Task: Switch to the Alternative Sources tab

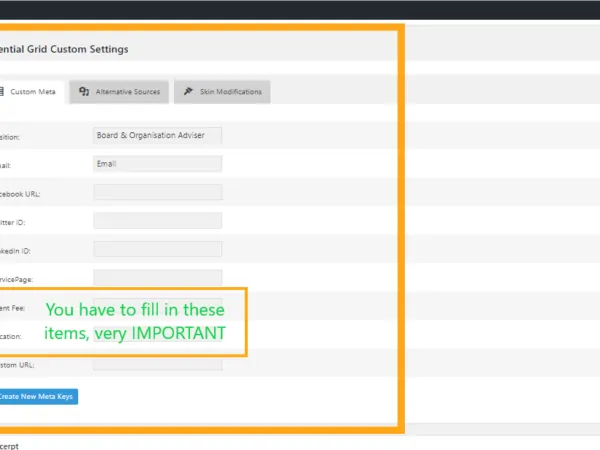Action: pos(119,92)
